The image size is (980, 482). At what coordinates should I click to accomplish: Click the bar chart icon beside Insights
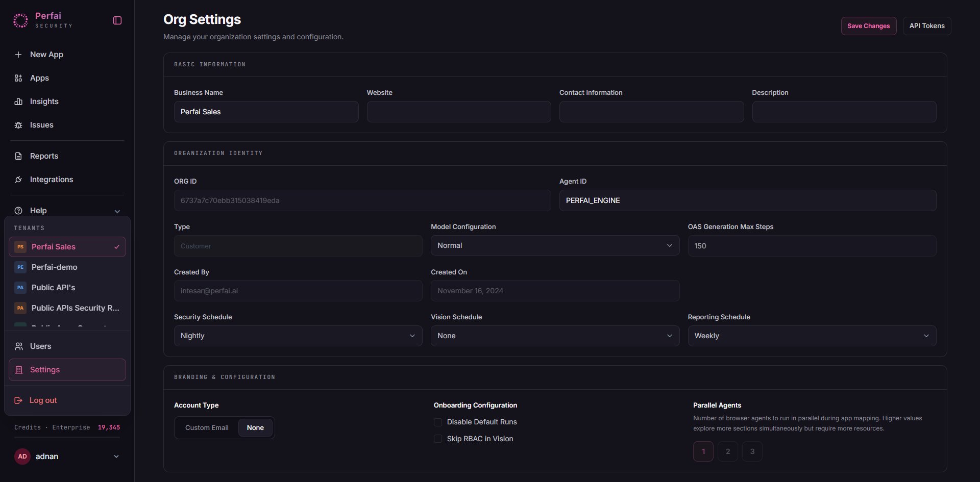coord(18,102)
